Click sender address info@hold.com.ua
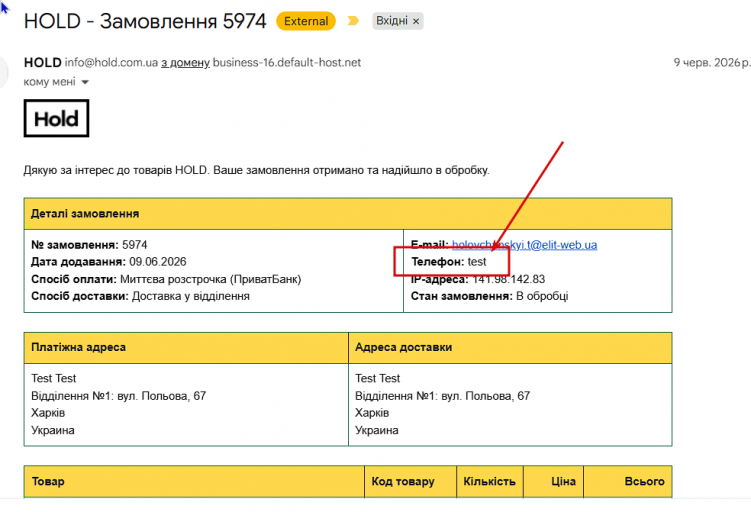Image resolution: width=751 pixels, height=512 pixels. tap(111, 63)
